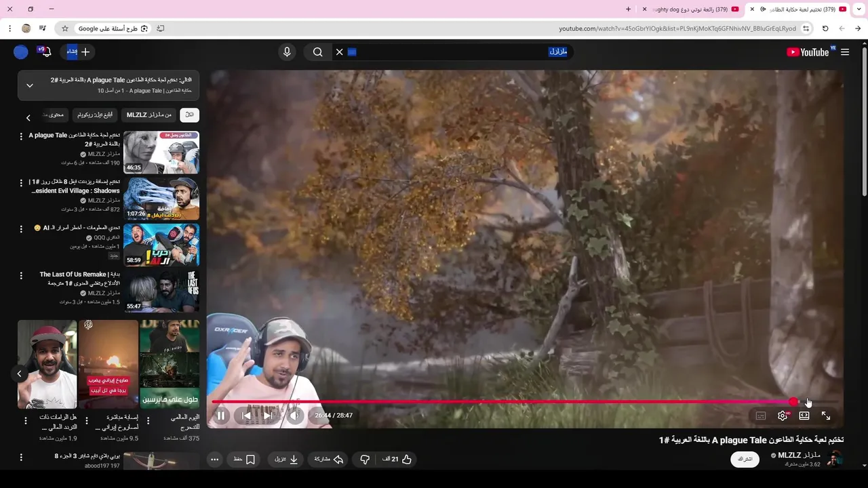
Task: Open options for the 1.9 مليون Short
Action: point(26,421)
